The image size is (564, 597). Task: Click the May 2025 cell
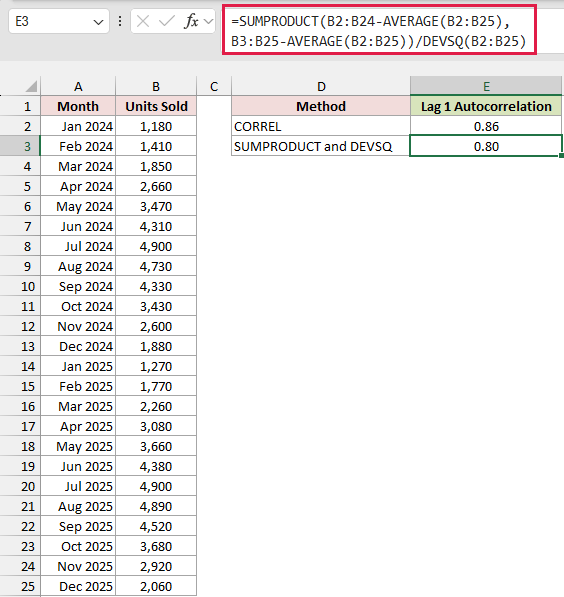pos(78,446)
